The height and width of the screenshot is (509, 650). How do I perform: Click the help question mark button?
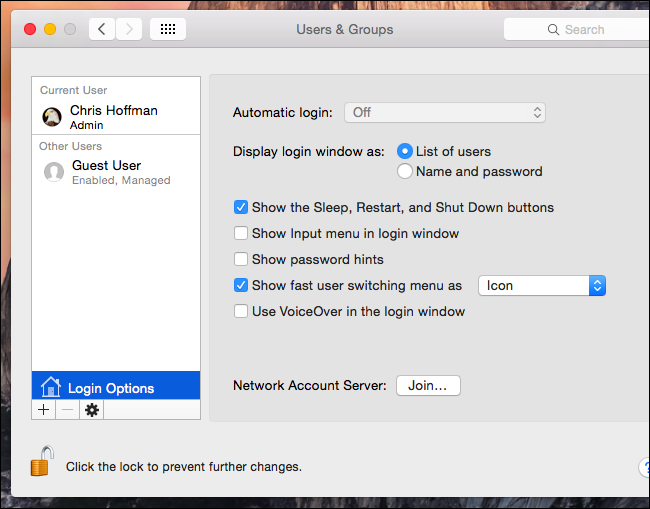[644, 467]
